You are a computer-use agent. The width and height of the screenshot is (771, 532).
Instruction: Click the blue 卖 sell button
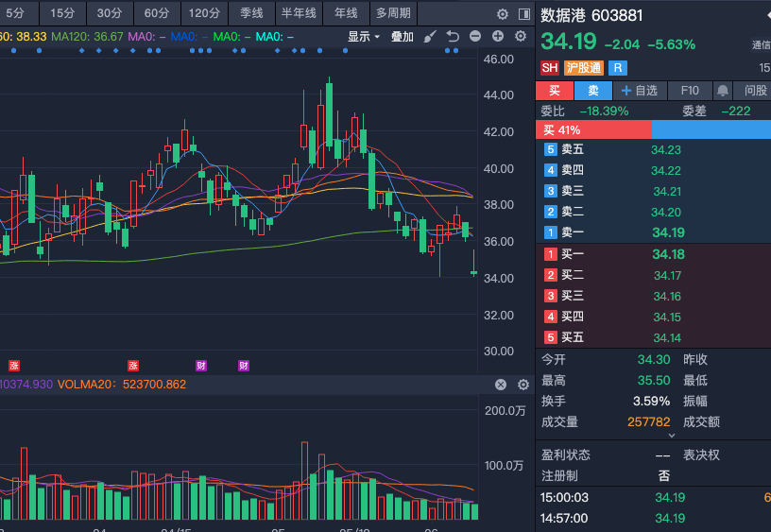[593, 91]
